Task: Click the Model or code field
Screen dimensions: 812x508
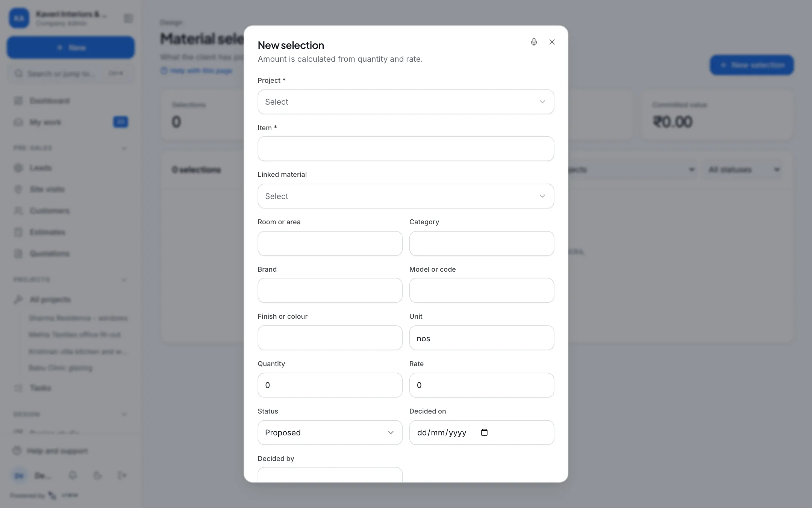Action: [x=482, y=291]
